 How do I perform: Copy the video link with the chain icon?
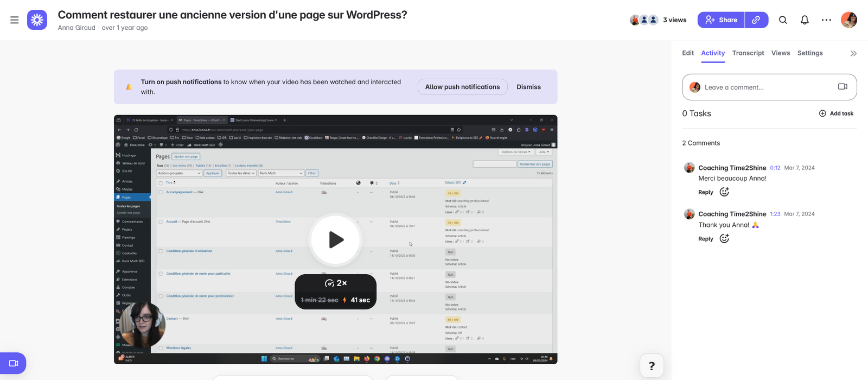(x=756, y=20)
